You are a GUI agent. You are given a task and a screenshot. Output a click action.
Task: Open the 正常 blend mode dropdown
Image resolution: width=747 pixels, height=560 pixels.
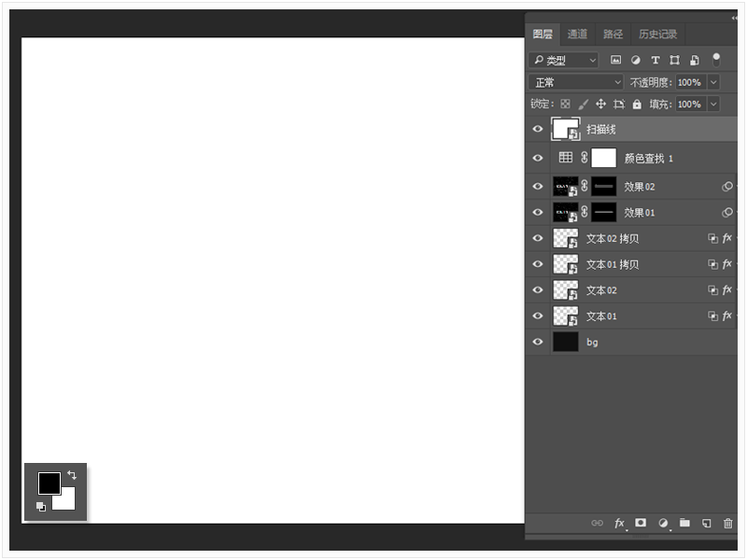pyautogui.click(x=575, y=82)
